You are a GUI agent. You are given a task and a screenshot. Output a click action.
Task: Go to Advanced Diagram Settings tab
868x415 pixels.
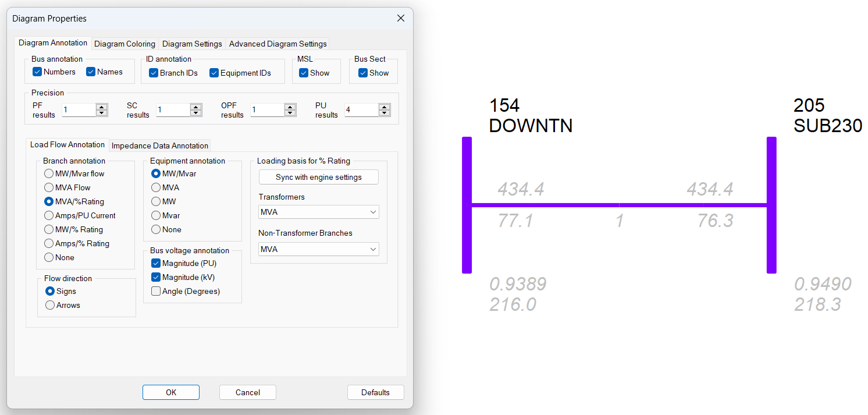point(278,44)
